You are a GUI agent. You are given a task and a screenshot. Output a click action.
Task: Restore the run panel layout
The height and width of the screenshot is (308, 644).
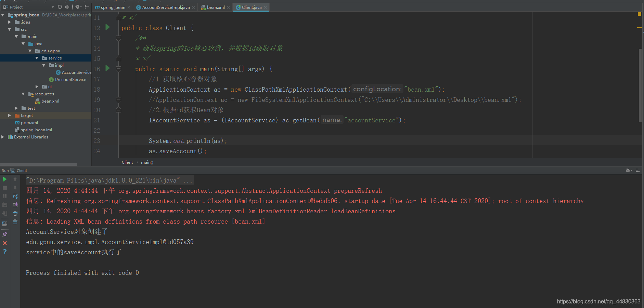(x=5, y=224)
